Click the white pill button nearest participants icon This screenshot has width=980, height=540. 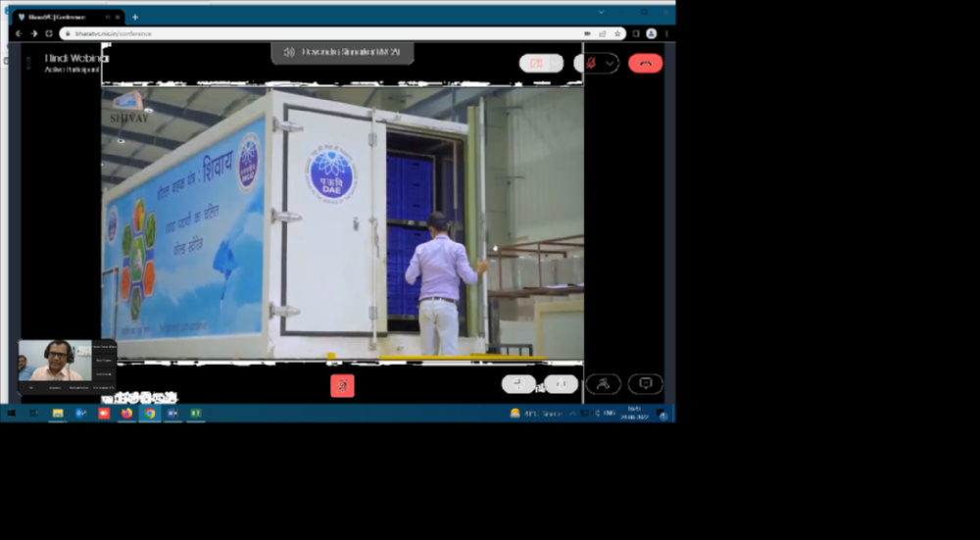pos(561,384)
